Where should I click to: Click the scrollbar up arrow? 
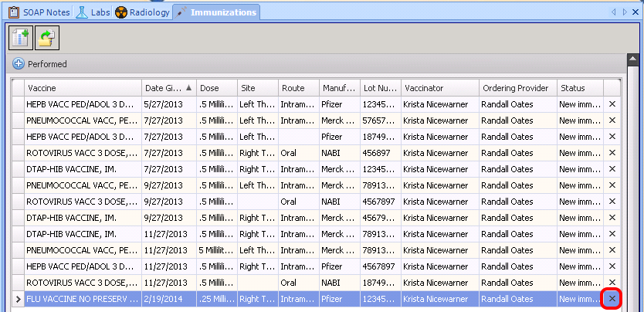pyautogui.click(x=633, y=60)
